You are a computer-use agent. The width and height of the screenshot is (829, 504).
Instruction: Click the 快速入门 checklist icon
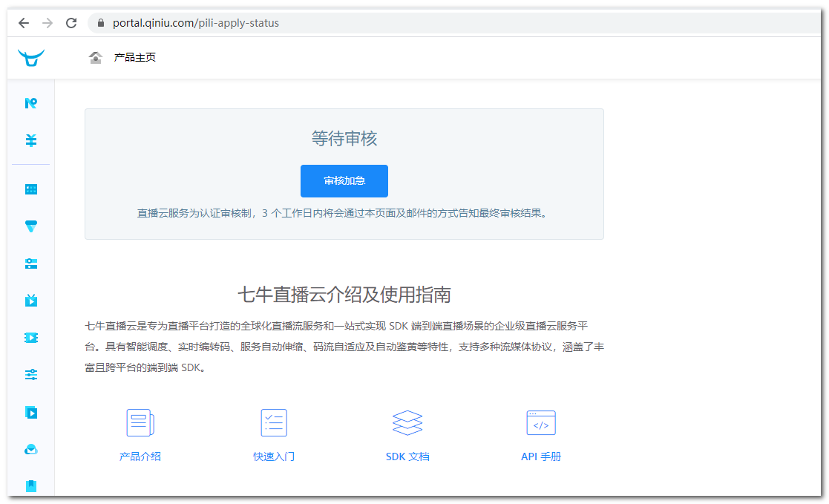pos(274,422)
